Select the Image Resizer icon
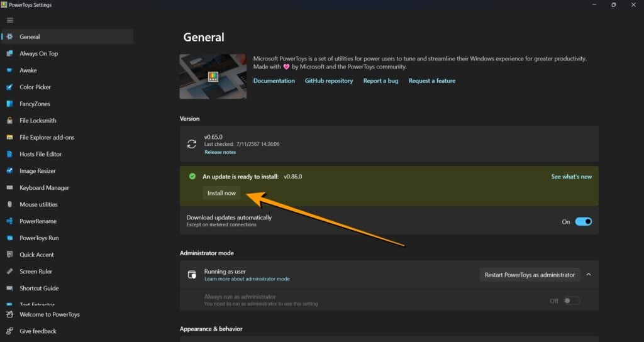 tap(9, 171)
